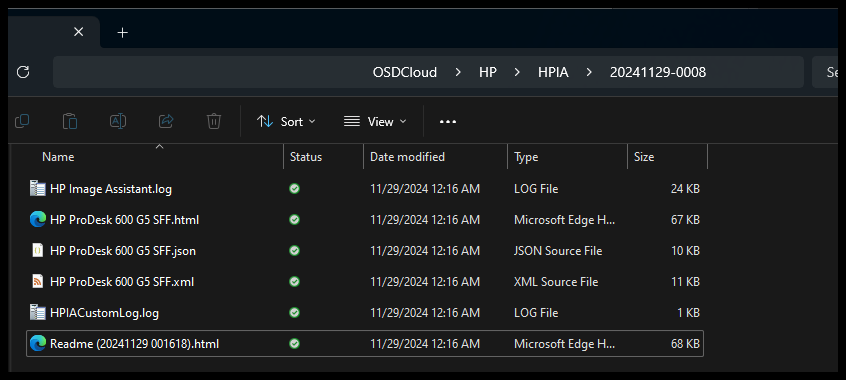Click XML feed icon of SFF.xml
The image size is (846, 380).
pos(38,281)
